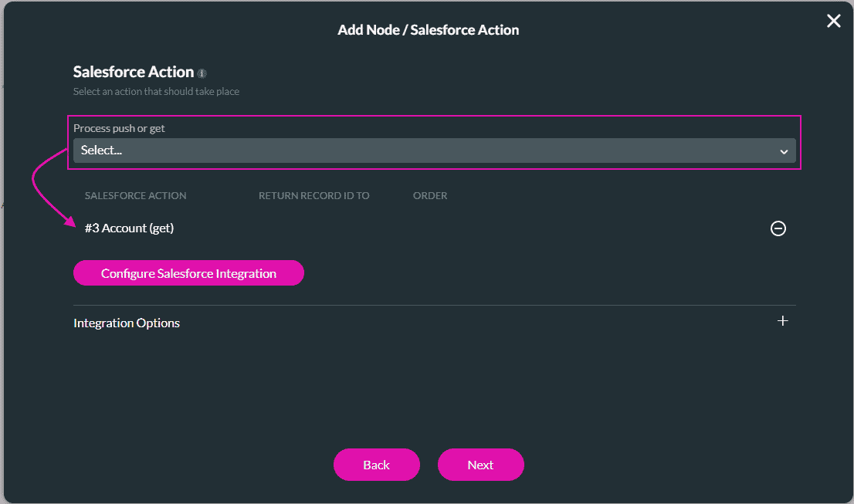The height and width of the screenshot is (504, 854).
Task: Proceed with the Next button
Action: coord(480,465)
